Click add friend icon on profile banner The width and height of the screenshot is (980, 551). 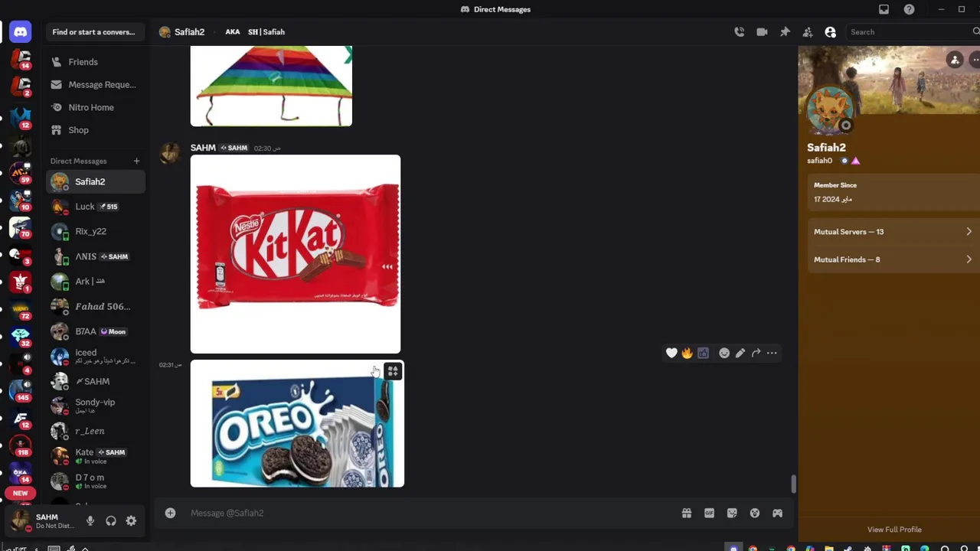(954, 60)
